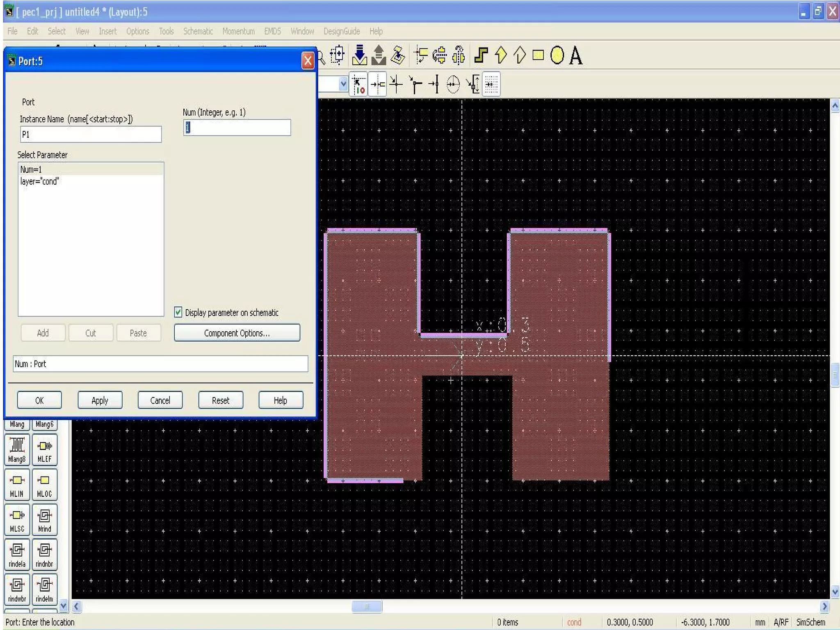Pick the MLIN component from palette
The image size is (840, 630).
pos(17,484)
